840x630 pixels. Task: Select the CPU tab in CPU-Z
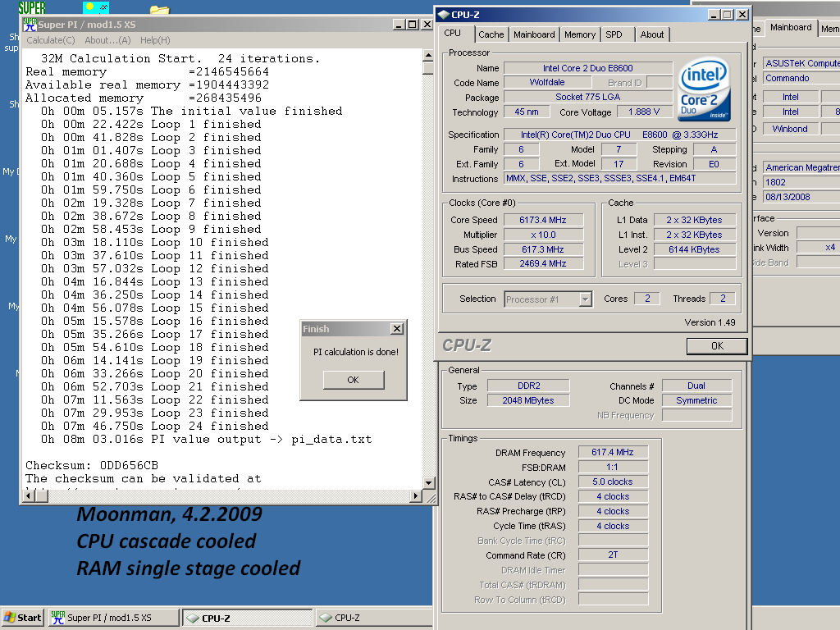tap(453, 33)
